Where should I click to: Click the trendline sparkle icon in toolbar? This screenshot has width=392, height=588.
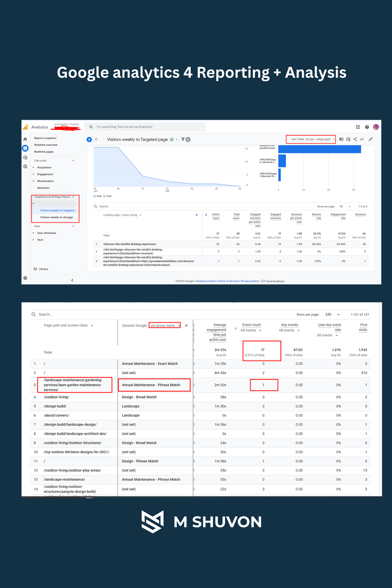[362, 139]
